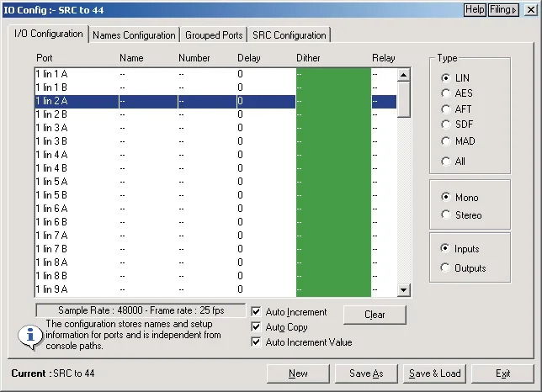Click the blue info speech-bubble icon
This screenshot has width=542, height=392.
tap(30, 337)
